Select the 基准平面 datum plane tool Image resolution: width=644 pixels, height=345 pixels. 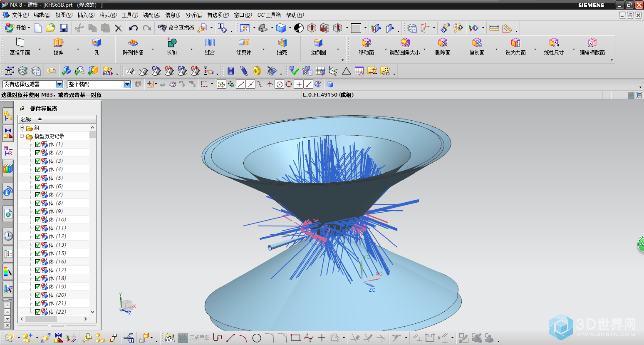click(x=20, y=47)
